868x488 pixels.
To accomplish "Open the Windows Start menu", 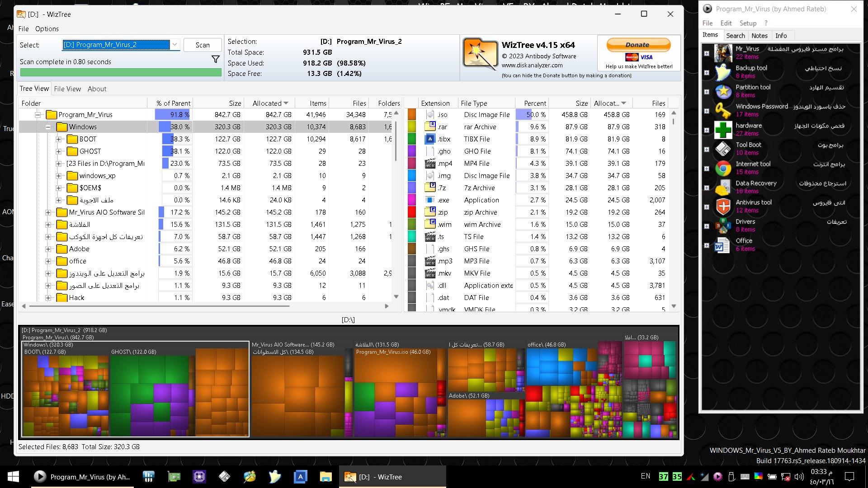I will (13, 477).
